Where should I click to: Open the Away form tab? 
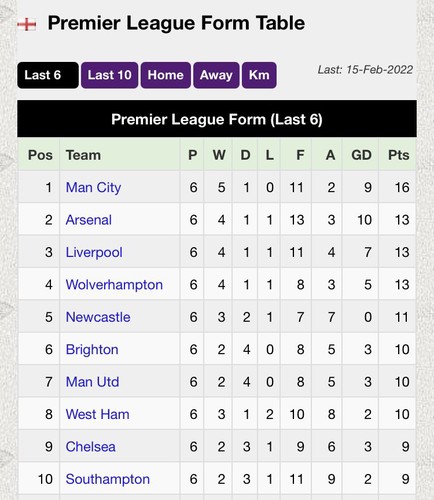[x=216, y=75]
